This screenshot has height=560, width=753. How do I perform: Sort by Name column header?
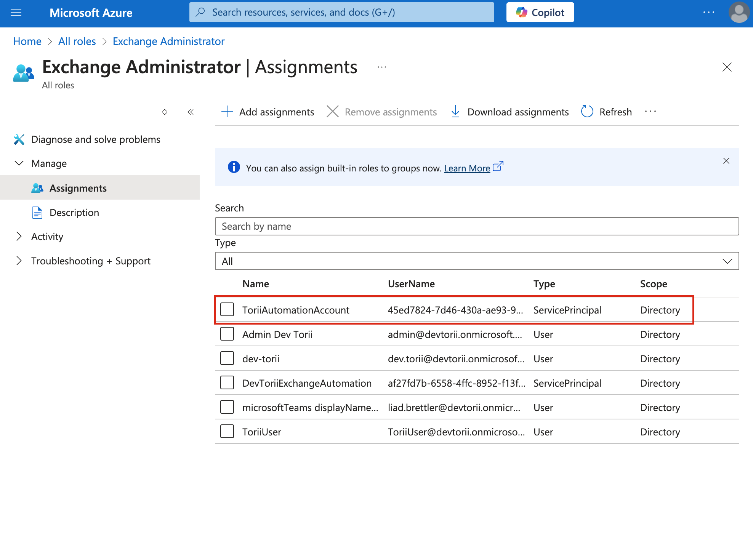point(256,284)
